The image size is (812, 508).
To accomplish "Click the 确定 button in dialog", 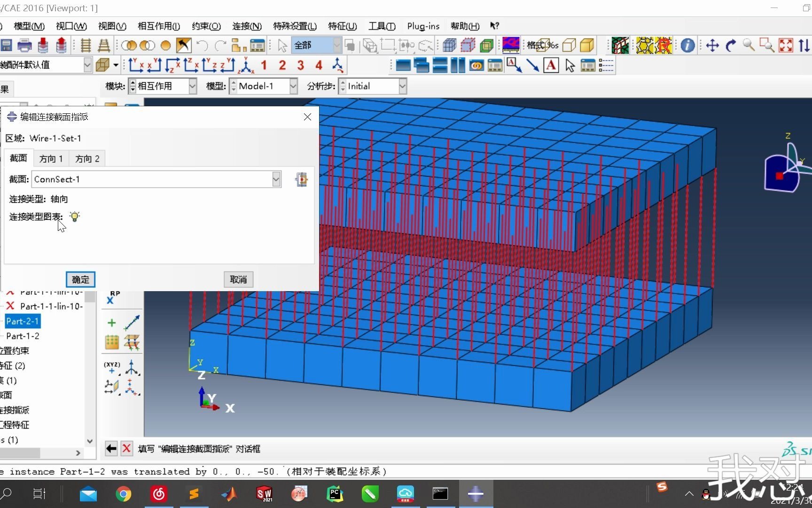I will pyautogui.click(x=80, y=279).
